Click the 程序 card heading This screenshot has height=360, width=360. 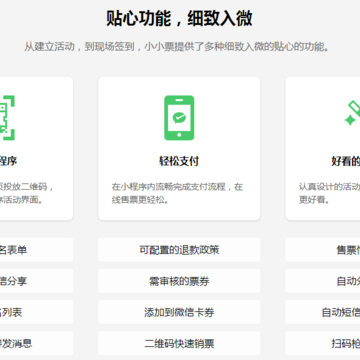tap(8, 161)
